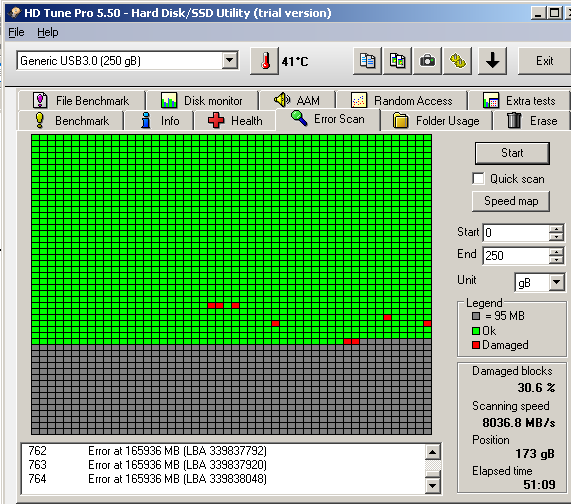Click the AAM speaker icon
572x504 pixels.
coord(282,100)
